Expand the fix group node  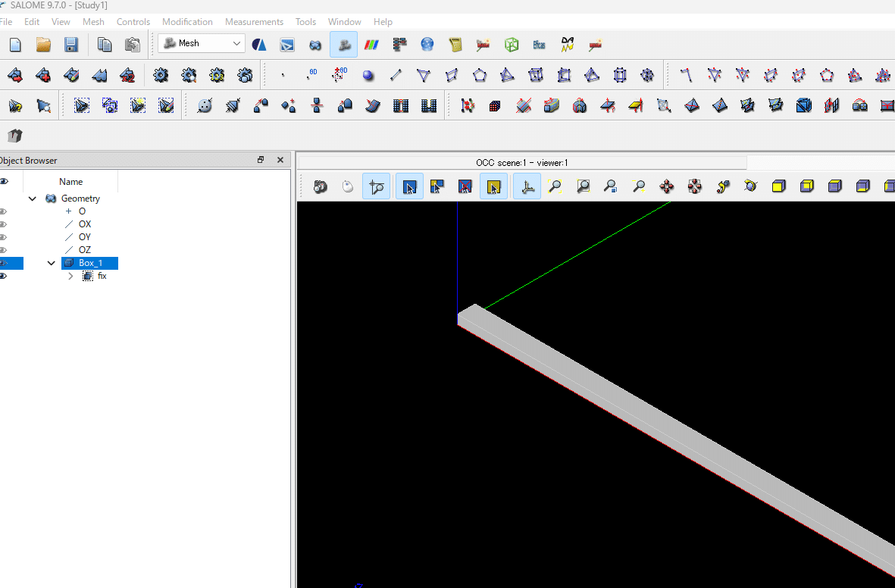coord(70,277)
